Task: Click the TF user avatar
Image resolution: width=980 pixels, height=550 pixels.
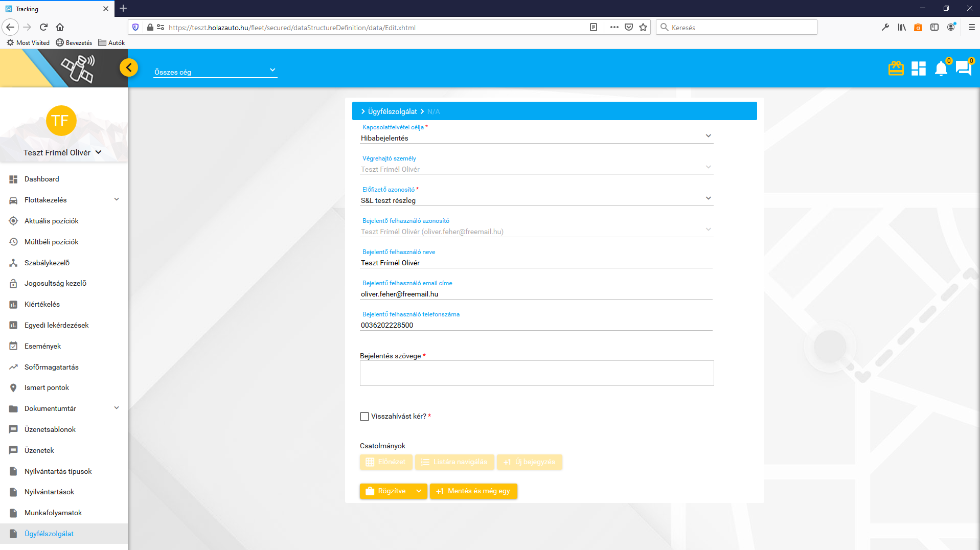Action: (x=61, y=121)
